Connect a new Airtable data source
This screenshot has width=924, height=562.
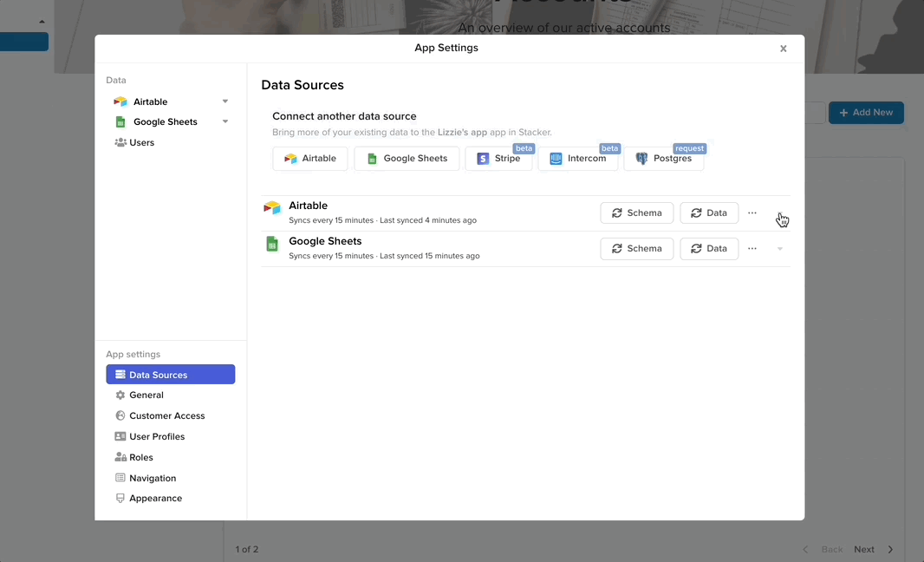[x=310, y=158]
